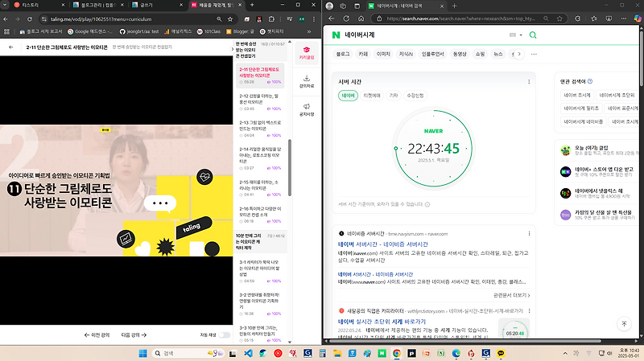Select the 수강신청 server time chip
The image size is (644, 361).
click(415, 96)
